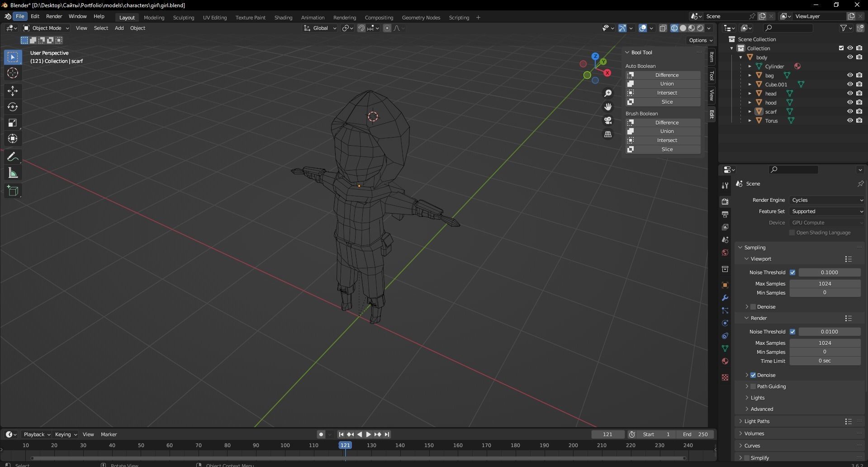This screenshot has height=467, width=868.
Task: Expand the Volumes panel
Action: tap(754, 434)
